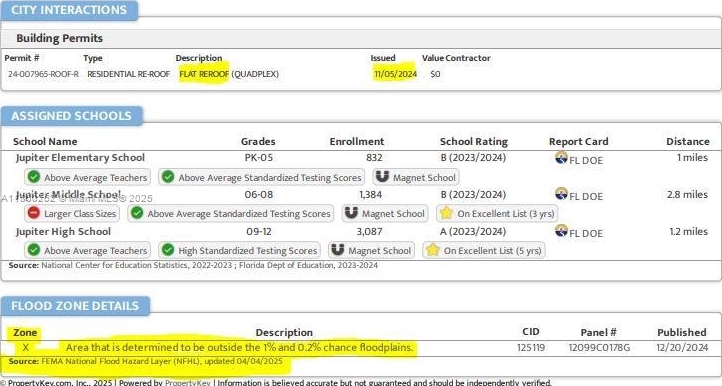Click red minus icon on Larger Class Sizes

pos(34,213)
